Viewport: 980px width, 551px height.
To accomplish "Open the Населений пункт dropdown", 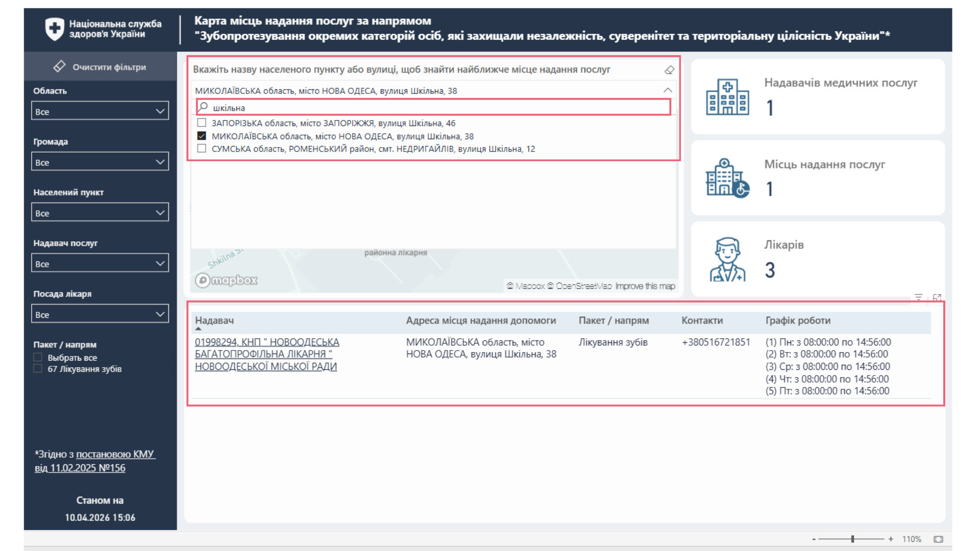I will (100, 212).
